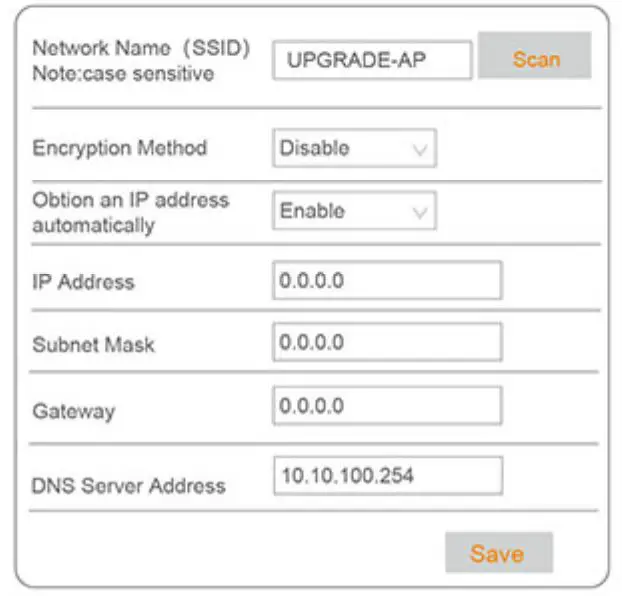622x596 pixels.
Task: Click the Subnet Mask label
Action: (94, 345)
